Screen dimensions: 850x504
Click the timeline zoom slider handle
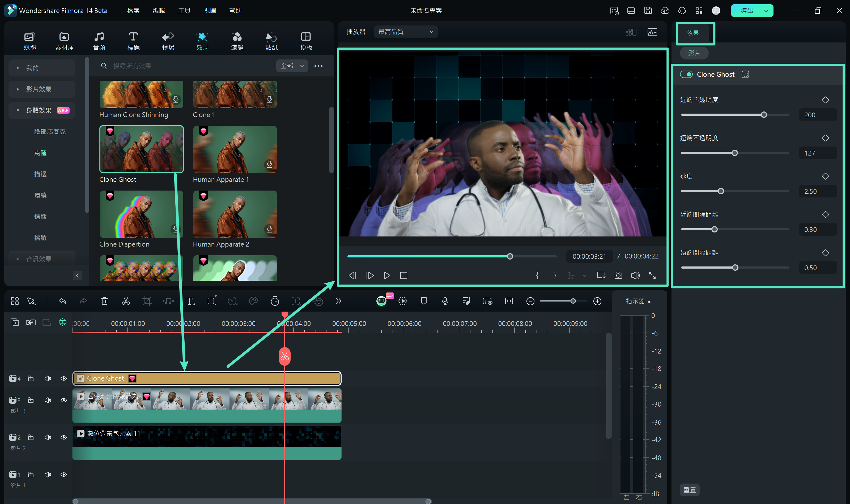click(573, 301)
